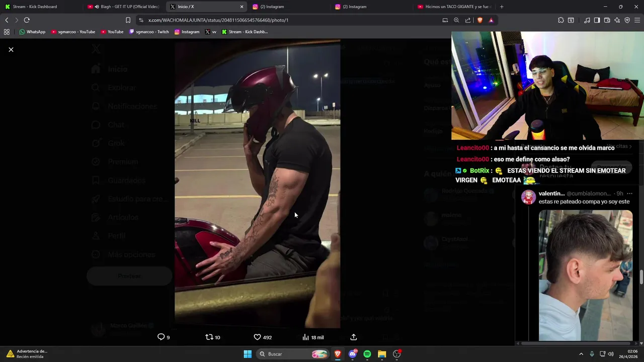The image size is (644, 362).
Task: Open valentin's haircut reply image
Action: click(586, 276)
